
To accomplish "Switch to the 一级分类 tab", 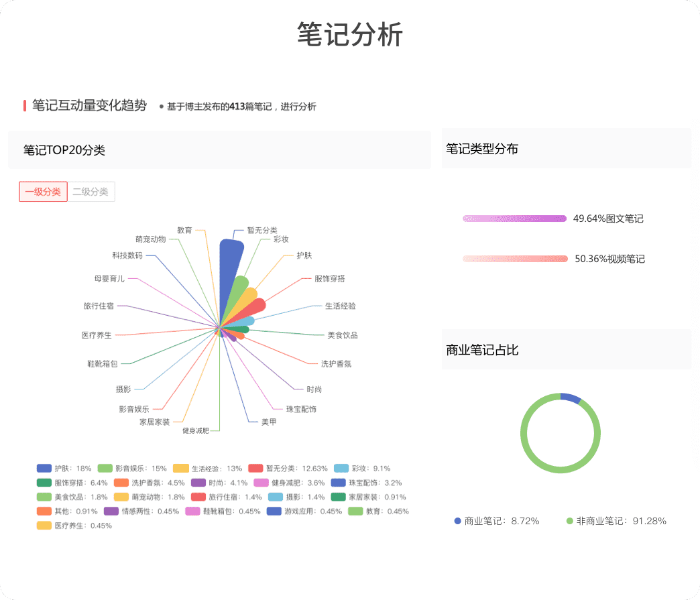I will pos(43,192).
